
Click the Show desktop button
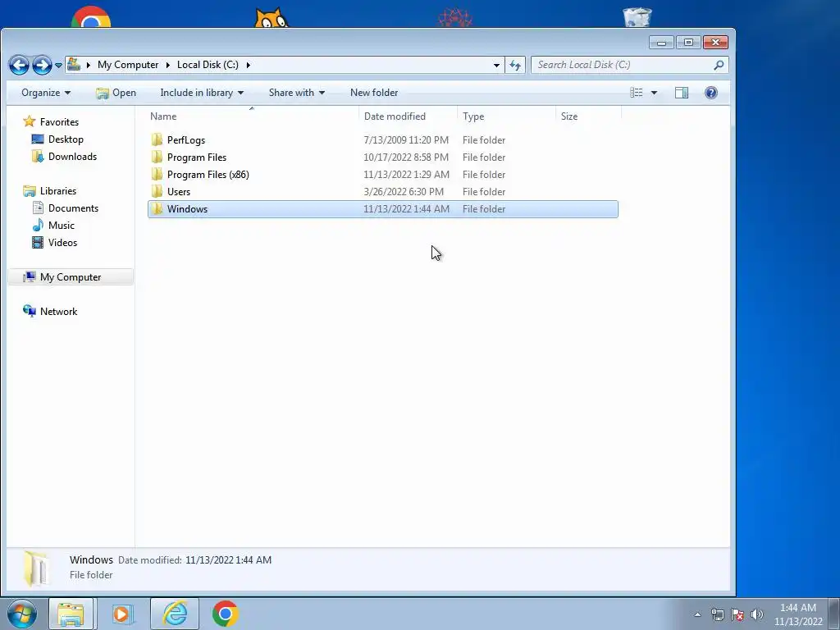click(834, 614)
